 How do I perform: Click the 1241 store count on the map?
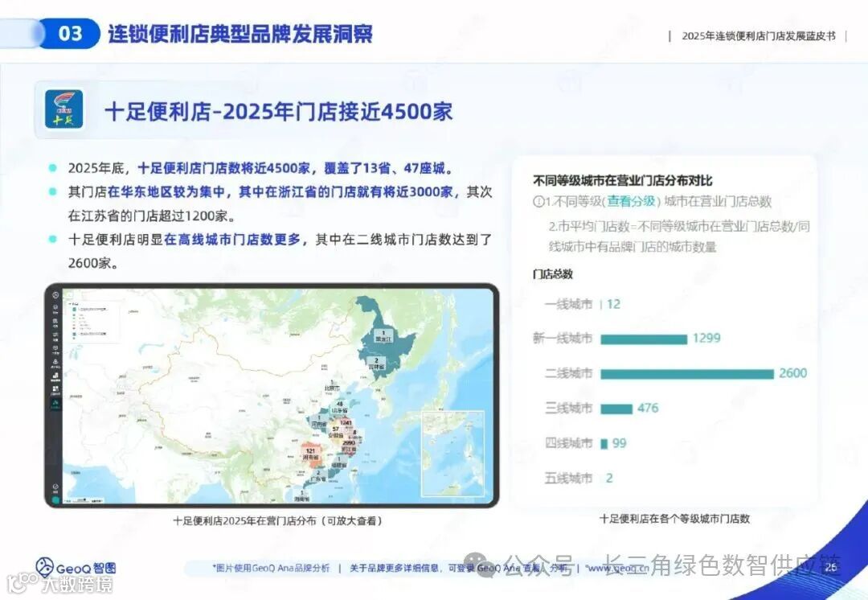click(x=346, y=423)
